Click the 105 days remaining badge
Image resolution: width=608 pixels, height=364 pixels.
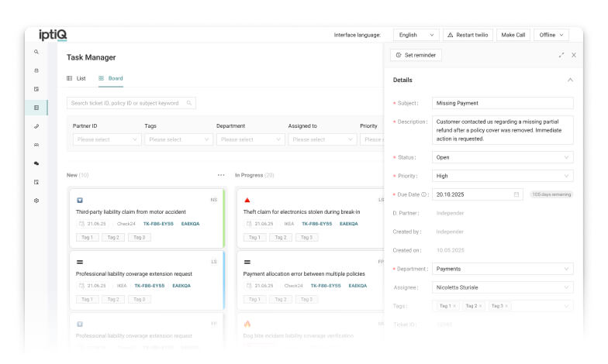(x=551, y=194)
